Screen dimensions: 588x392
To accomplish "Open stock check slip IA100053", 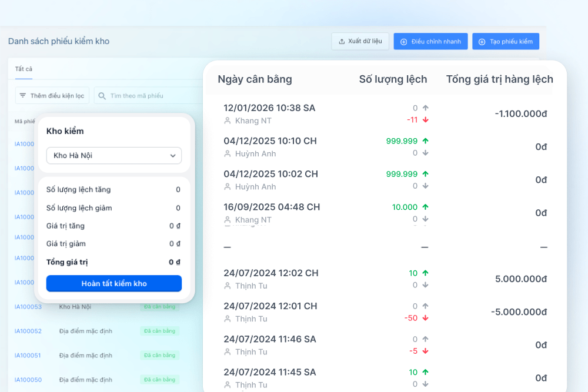I will click(28, 307).
